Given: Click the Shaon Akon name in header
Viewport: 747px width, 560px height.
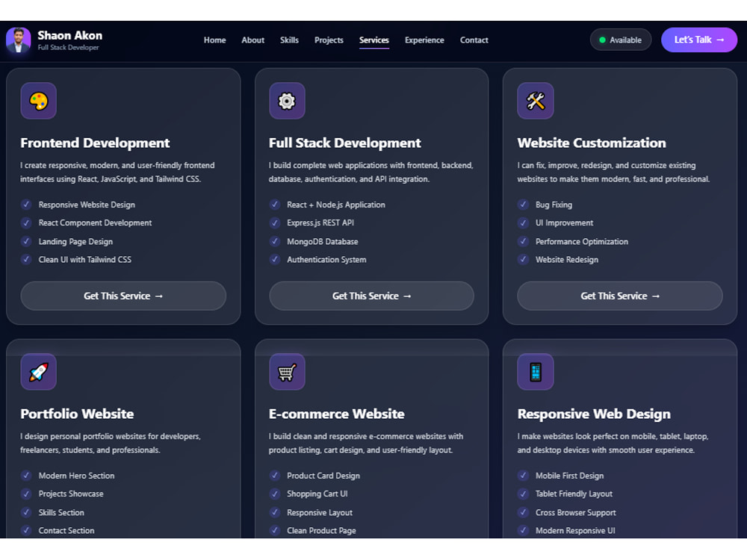Looking at the screenshot, I should (70, 36).
